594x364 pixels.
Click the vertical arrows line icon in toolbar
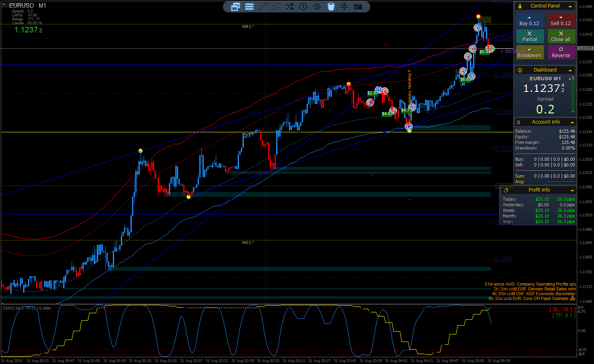pyautogui.click(x=344, y=7)
